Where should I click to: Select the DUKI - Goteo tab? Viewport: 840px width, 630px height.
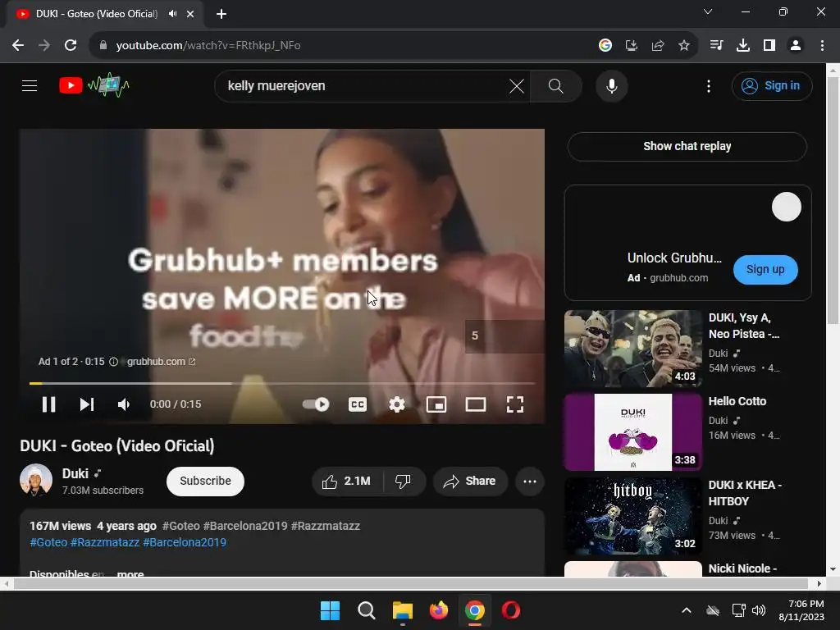coord(97,14)
